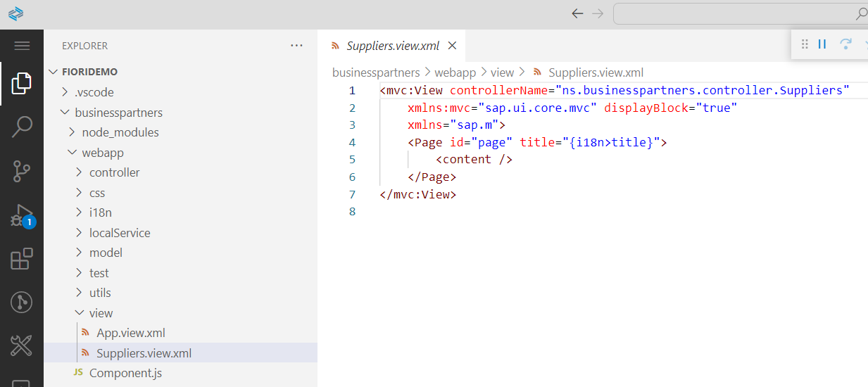Expand the i18n folder
The width and height of the screenshot is (868, 387).
(80, 212)
